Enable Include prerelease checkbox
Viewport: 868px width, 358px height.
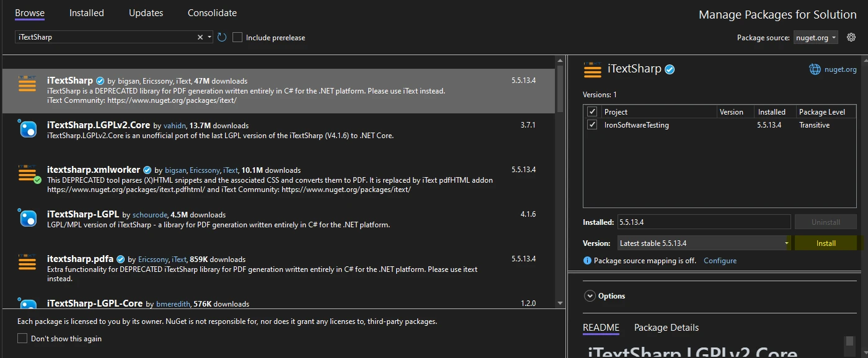point(237,37)
